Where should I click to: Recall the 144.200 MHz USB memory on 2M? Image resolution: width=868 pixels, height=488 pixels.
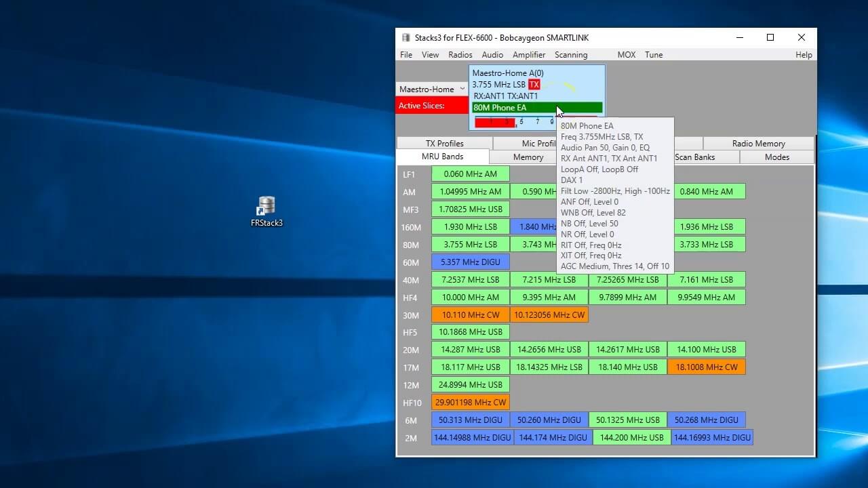point(631,437)
